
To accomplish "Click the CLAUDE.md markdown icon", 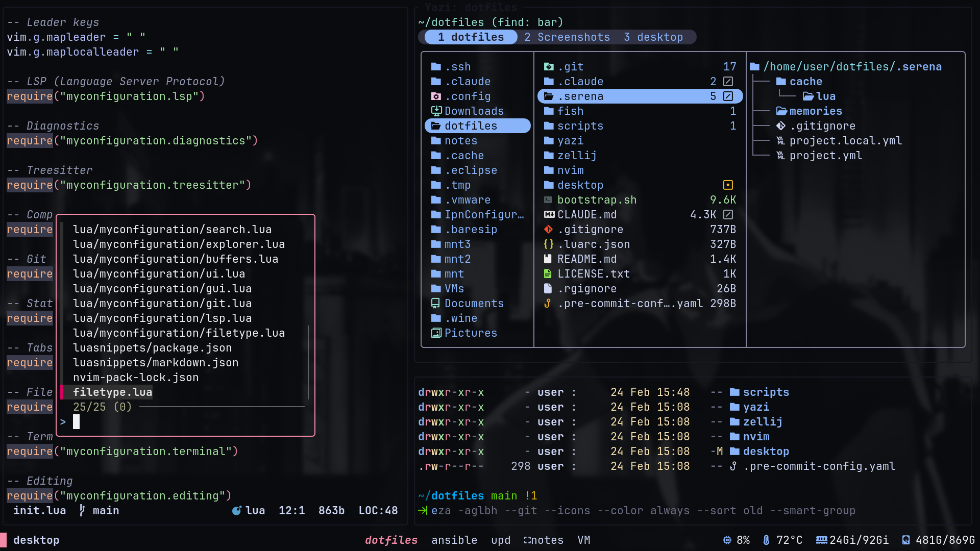I will click(549, 215).
